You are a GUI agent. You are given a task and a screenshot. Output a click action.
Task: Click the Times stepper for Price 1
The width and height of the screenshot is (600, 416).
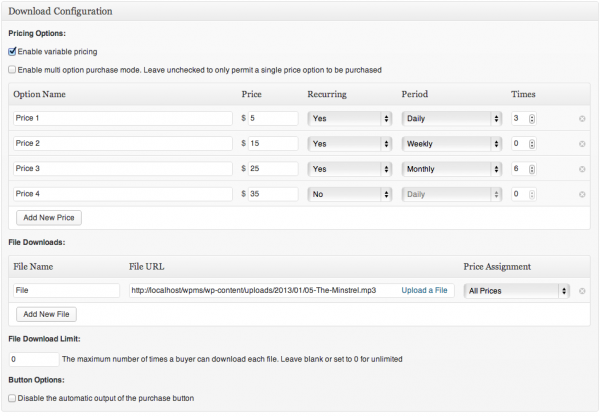532,119
